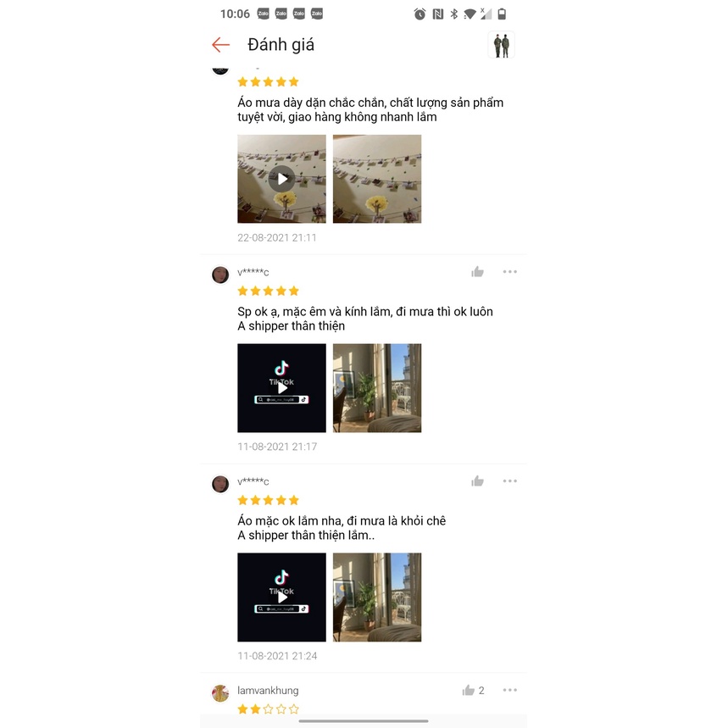Open more options for the 21:17 review

pos(510,271)
